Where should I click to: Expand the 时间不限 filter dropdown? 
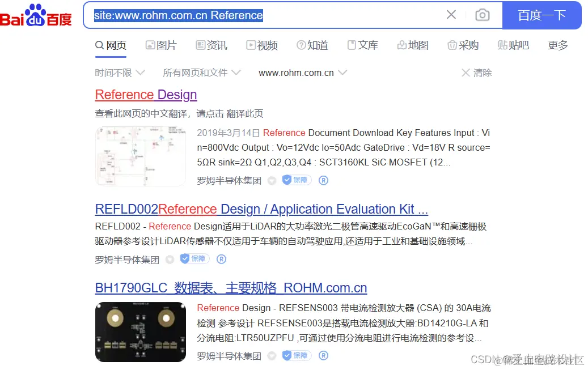[120, 73]
